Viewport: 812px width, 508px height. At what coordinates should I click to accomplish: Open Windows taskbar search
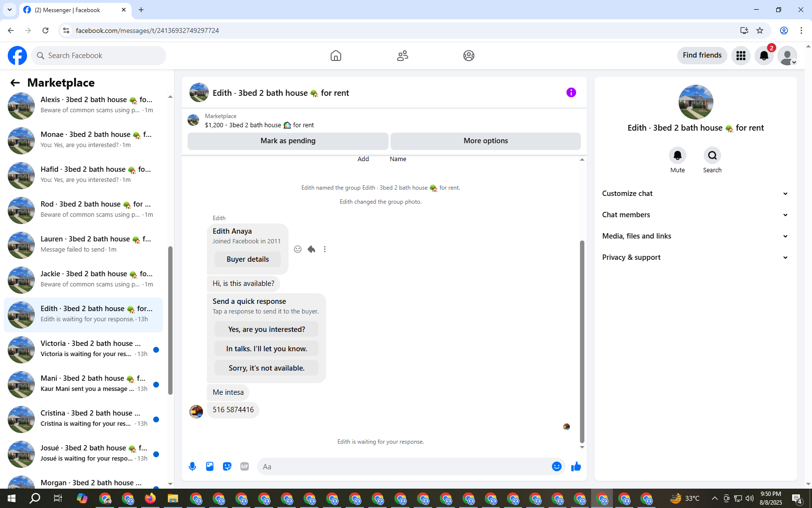pyautogui.click(x=35, y=498)
